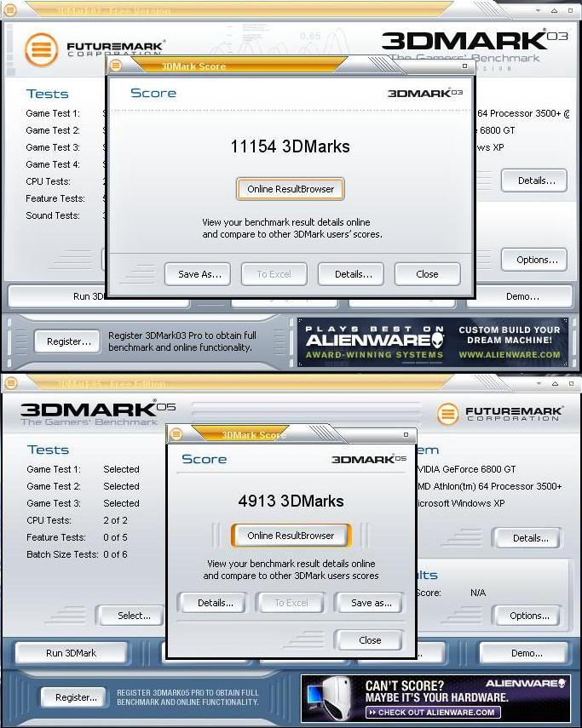The image size is (582, 728).
Task: Open Details in the 3DMark05 score dialog
Action: [214, 603]
